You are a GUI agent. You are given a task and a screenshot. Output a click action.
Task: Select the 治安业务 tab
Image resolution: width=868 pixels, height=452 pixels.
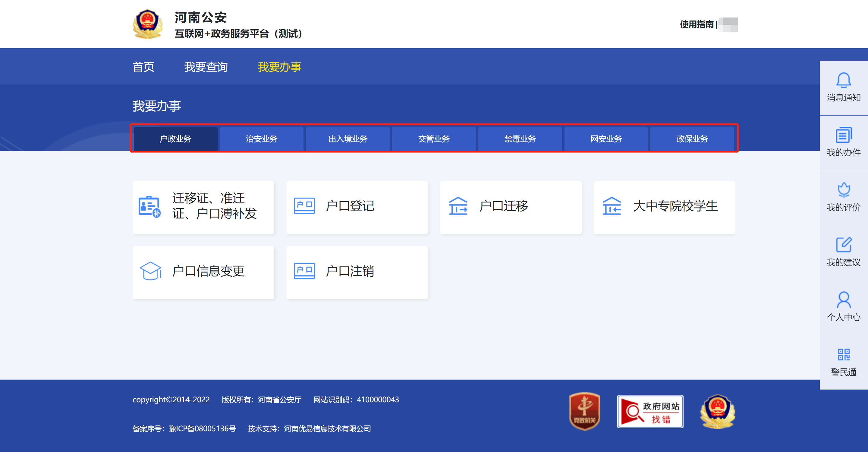pyautogui.click(x=262, y=138)
